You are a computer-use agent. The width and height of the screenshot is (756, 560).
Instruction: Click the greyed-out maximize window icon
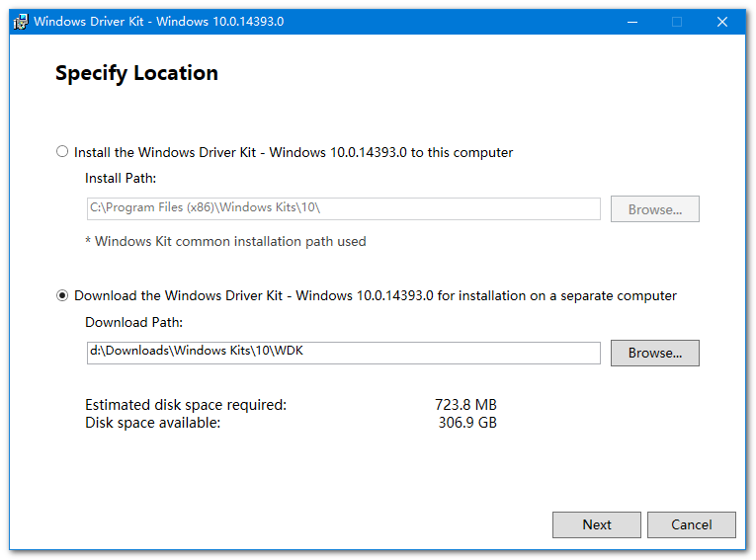[677, 22]
